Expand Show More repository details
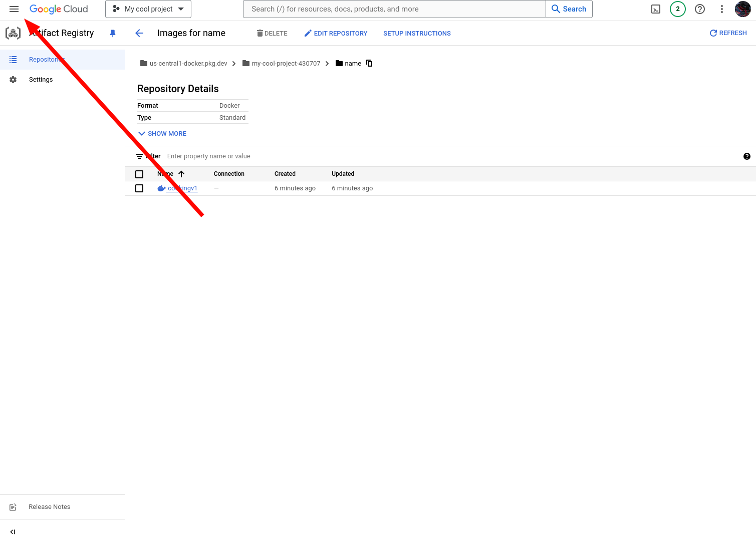 (162, 134)
